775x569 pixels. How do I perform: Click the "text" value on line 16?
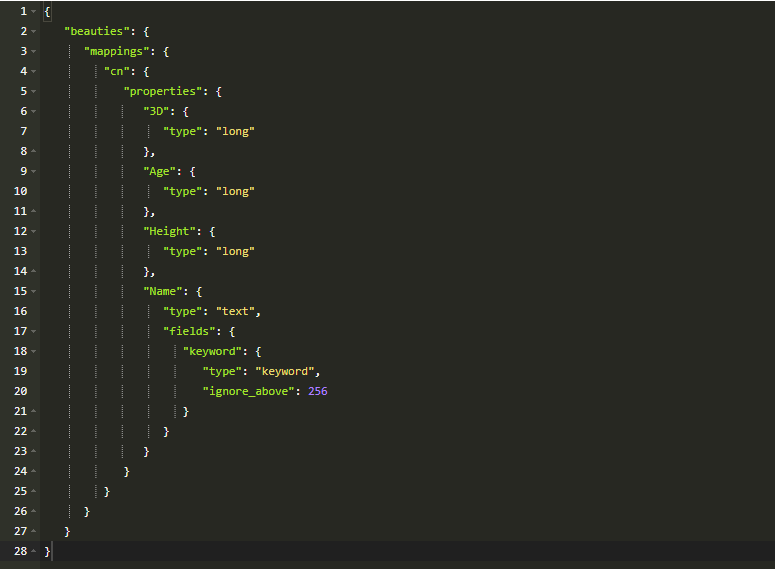(235, 311)
